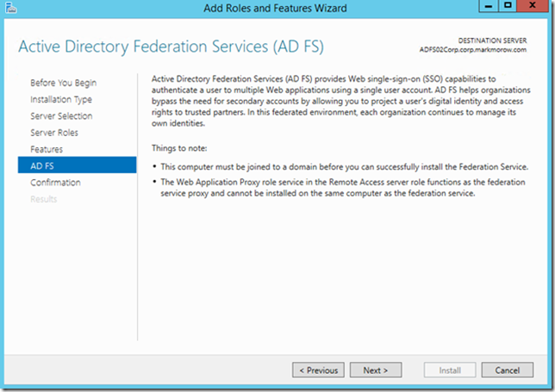This screenshot has height=392, width=555.
Task: Click server name ADFS02Corp.corp.markmorow.com
Action: (473, 49)
